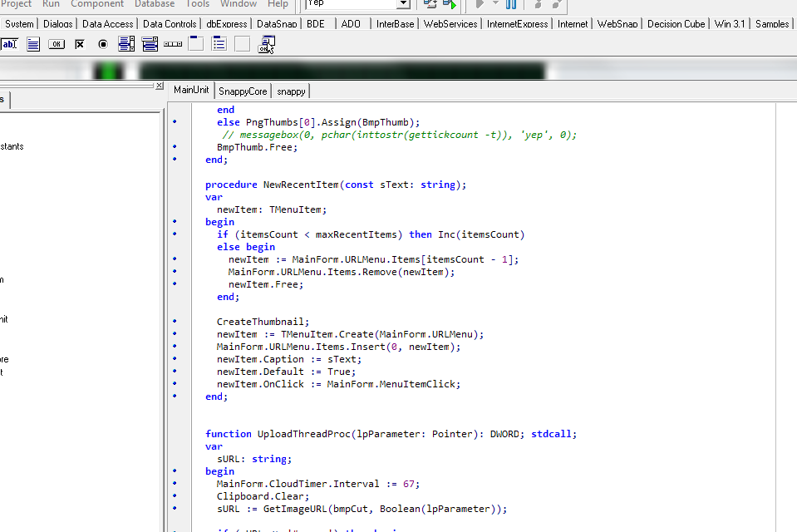Screen dimensions: 797x532
Task: Set breakpoint at 'CreateThumbnail;' gutter dot
Action: [175, 321]
